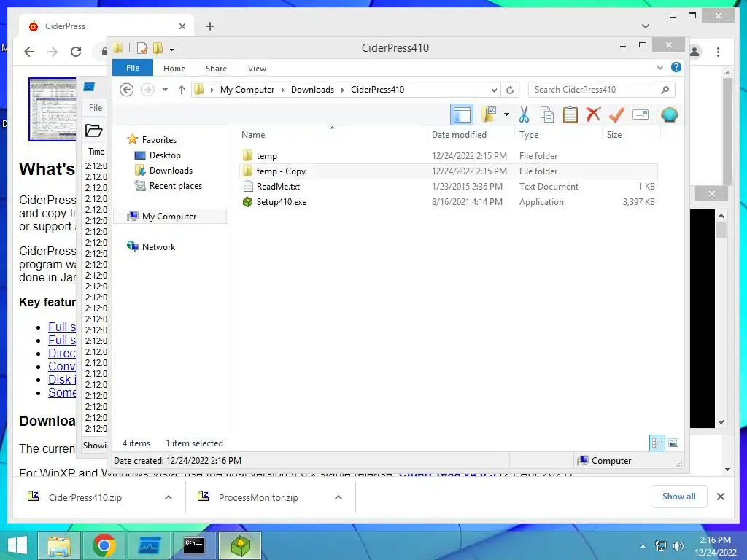Click the New folder icon in title bar
Image resolution: width=747 pixels, height=560 pixels.
[158, 47]
